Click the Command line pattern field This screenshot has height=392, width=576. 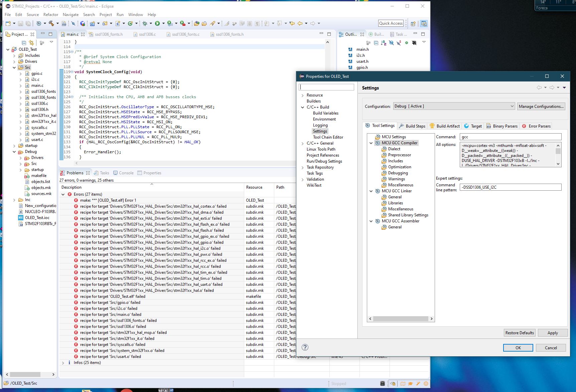pos(511,187)
